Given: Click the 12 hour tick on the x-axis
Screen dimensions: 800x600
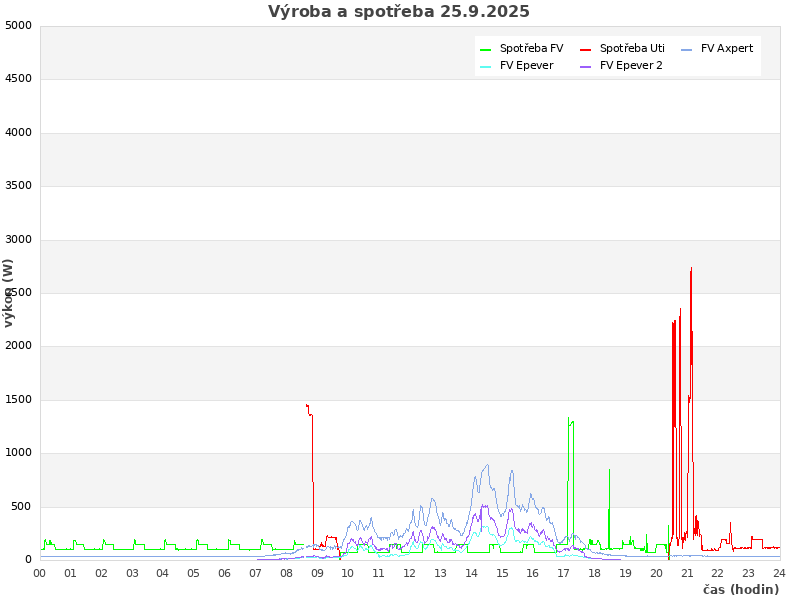Looking at the screenshot, I should tap(409, 573).
